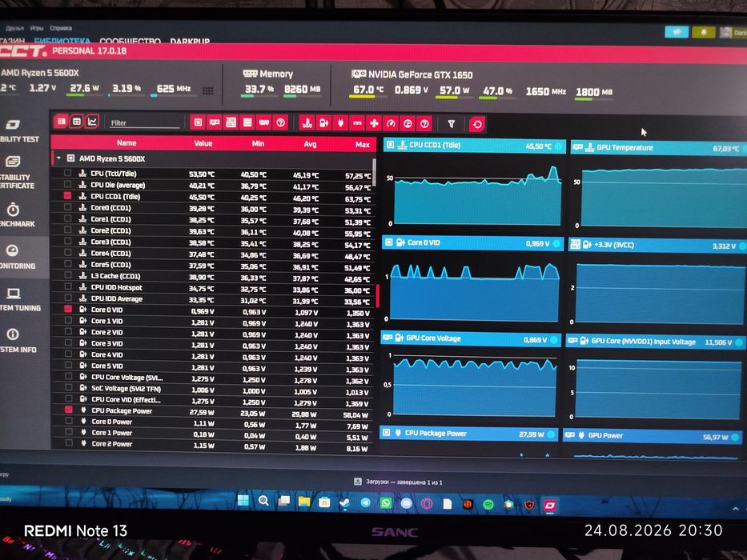Open the Windows Start menu
Image resolution: width=747 pixels, height=560 pixels.
click(x=243, y=500)
